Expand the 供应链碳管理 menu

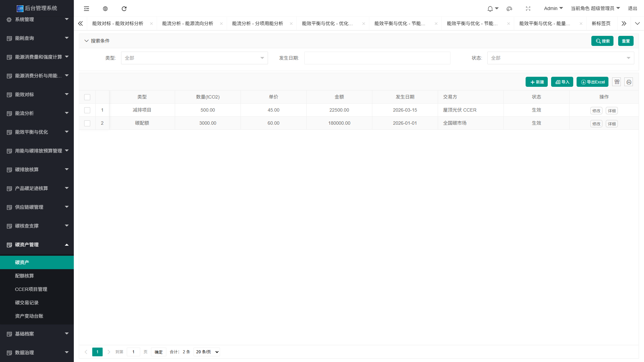click(37, 207)
